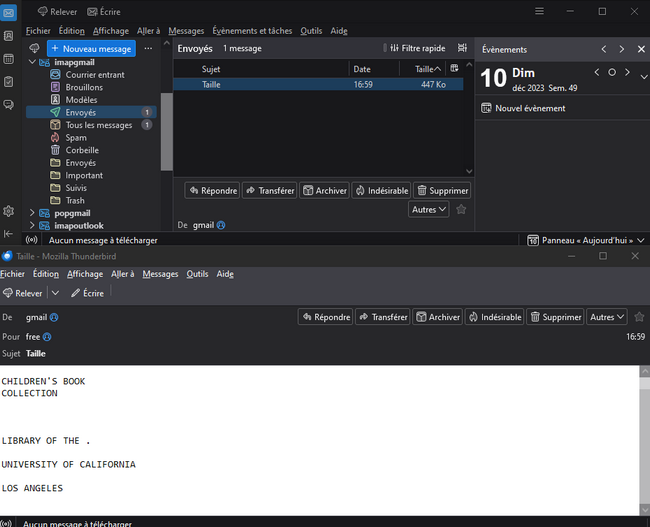Star the message in main preview pane

tap(461, 209)
